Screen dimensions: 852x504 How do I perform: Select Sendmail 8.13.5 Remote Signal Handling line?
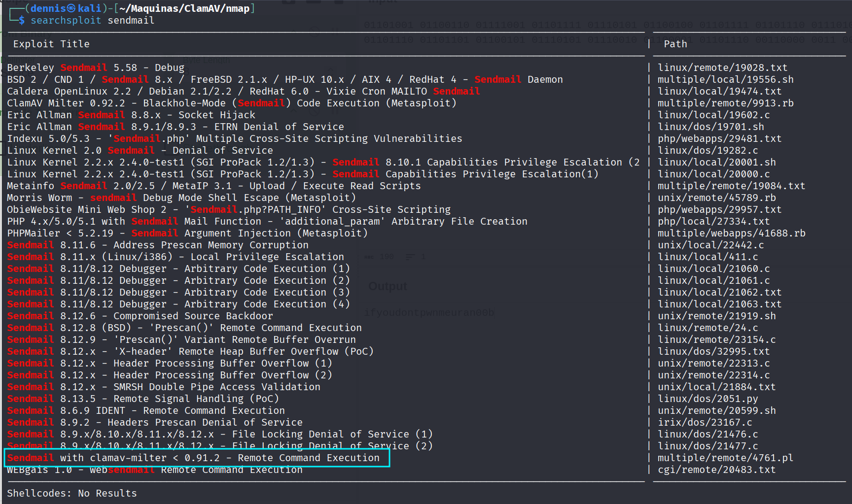pyautogui.click(x=142, y=399)
